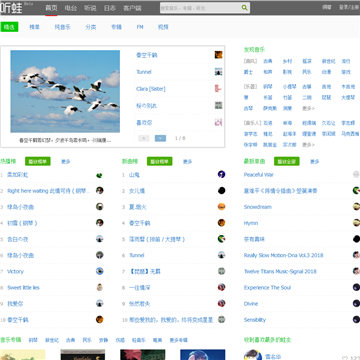Image resolution: width=360 pixels, height=360 pixels.
Task: Click the cover thumbnail beside 喜欢你
Action: 218,122
